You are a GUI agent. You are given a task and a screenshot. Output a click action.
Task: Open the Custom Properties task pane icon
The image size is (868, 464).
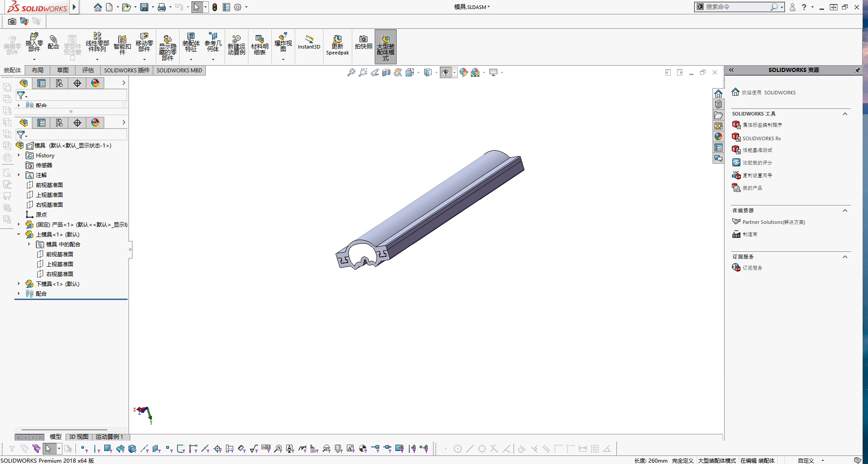point(718,147)
